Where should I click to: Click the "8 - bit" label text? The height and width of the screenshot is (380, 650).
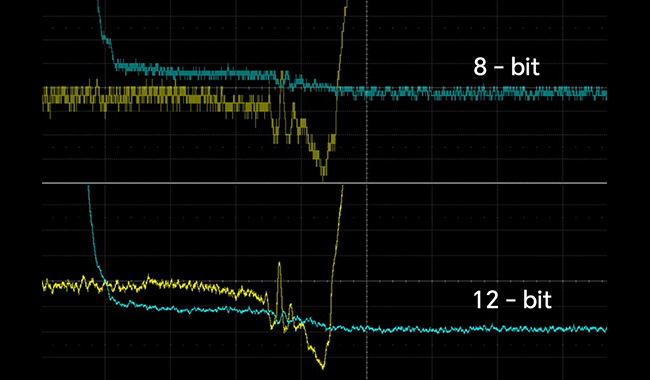pos(507,67)
